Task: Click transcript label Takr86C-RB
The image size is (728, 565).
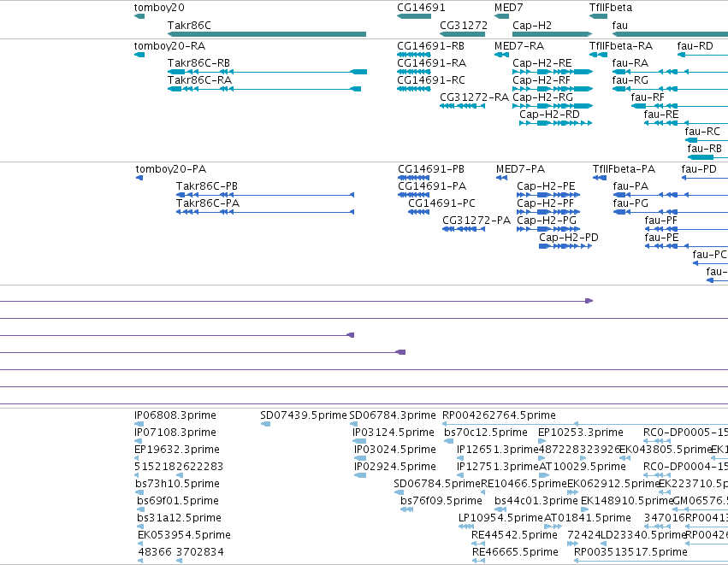Action: coord(198,63)
